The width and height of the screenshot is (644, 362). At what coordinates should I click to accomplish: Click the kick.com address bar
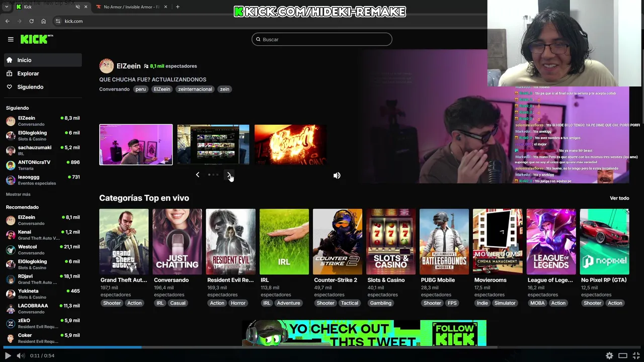click(272, 21)
